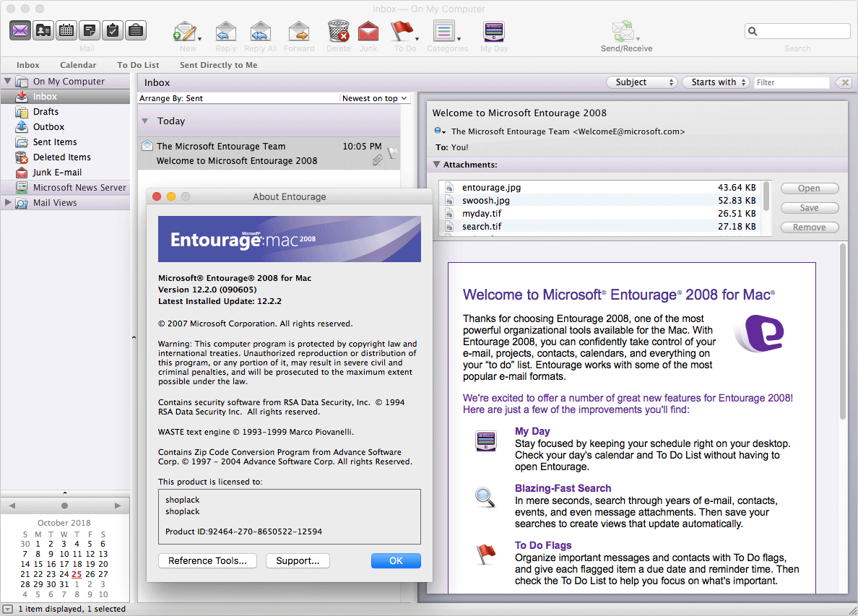Click the Send/Receive toolbar icon
This screenshot has width=858, height=616.
(623, 32)
